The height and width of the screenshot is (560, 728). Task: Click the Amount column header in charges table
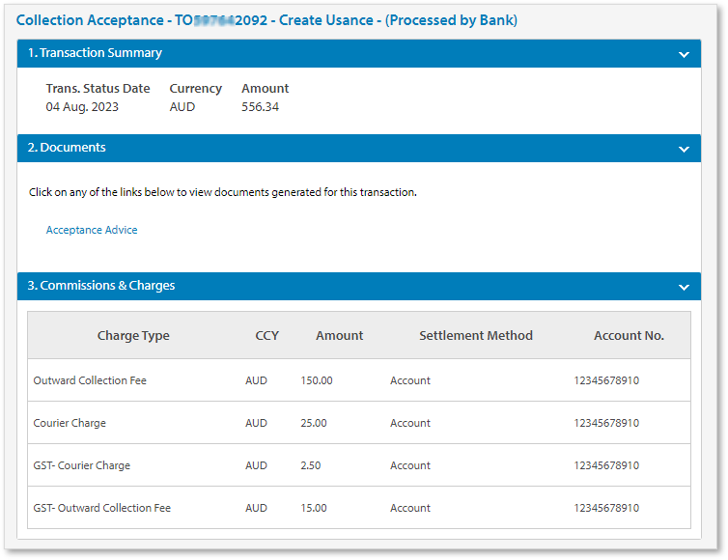339,336
